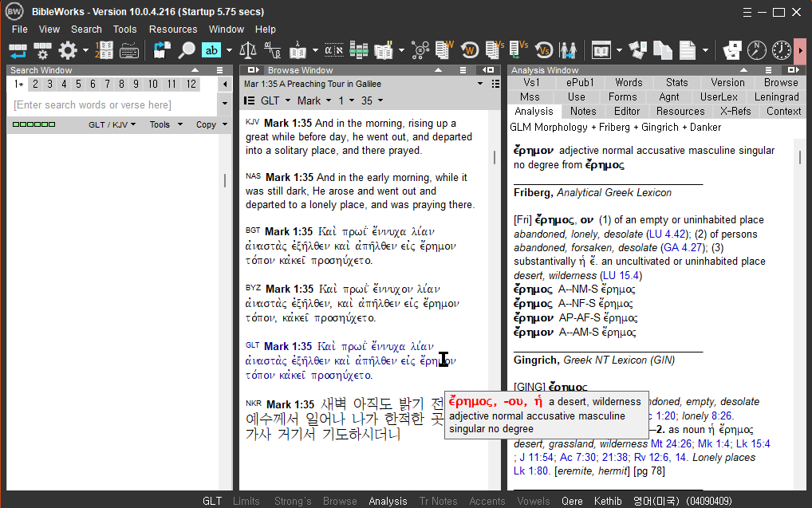This screenshot has width=812, height=508.
Task: Click the circular-arrow 'W' word list icon
Action: click(x=470, y=50)
